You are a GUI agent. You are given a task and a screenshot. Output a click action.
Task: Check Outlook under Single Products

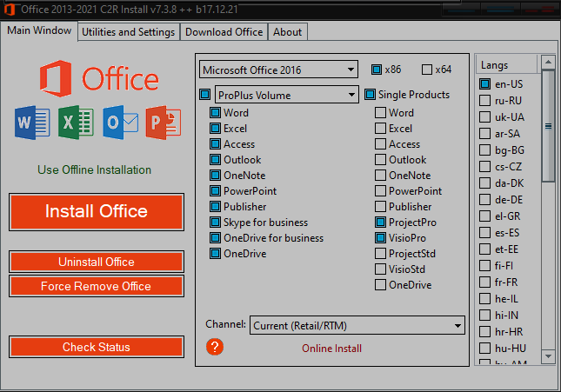[380, 160]
